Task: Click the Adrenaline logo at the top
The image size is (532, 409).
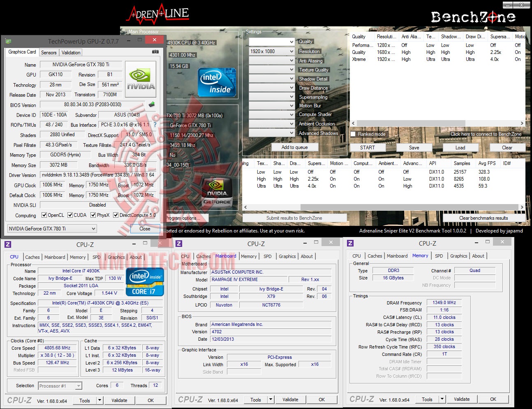Action: [158, 15]
